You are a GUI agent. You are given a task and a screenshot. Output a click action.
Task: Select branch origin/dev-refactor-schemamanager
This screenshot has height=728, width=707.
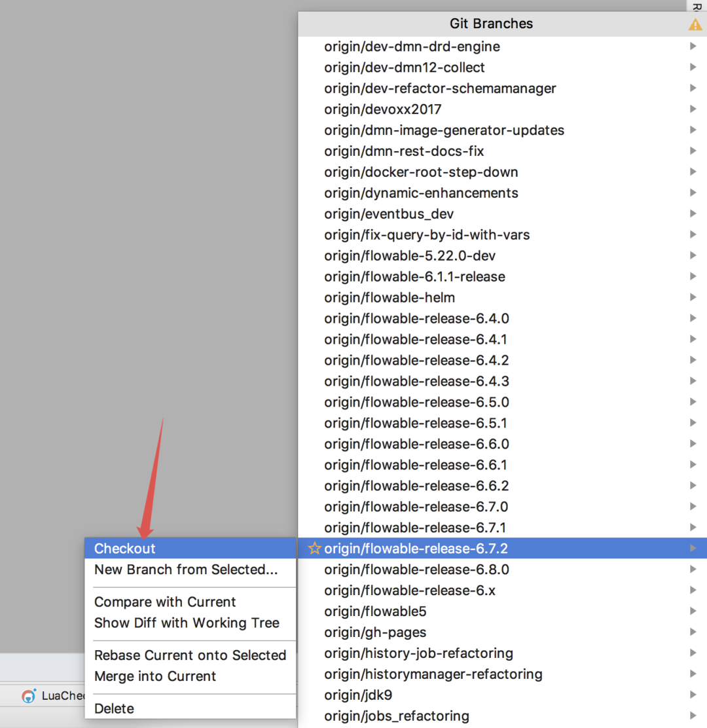pos(502,88)
